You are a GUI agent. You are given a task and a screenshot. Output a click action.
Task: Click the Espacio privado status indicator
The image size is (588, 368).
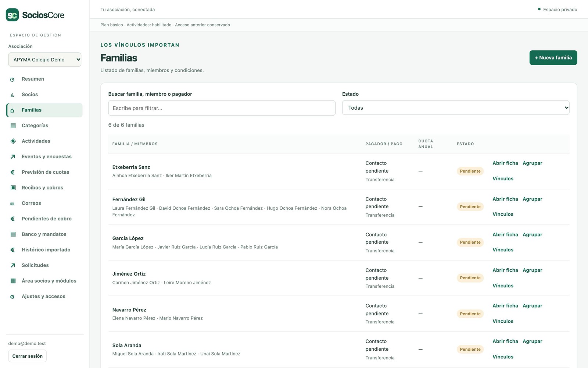tap(557, 10)
